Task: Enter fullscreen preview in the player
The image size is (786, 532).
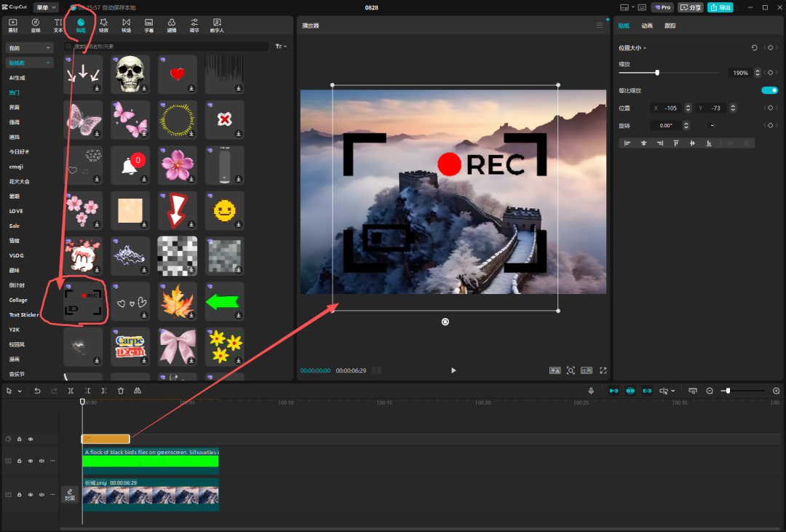Action: pos(603,370)
